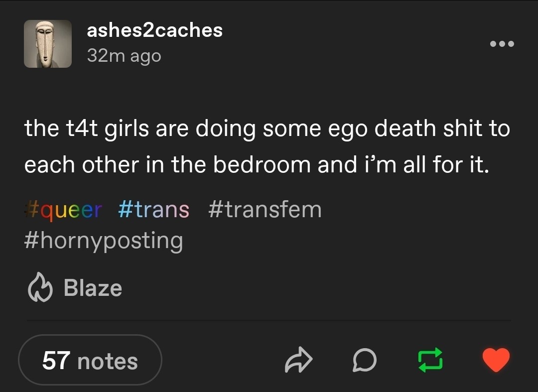Open the 57 notes button

(90, 360)
